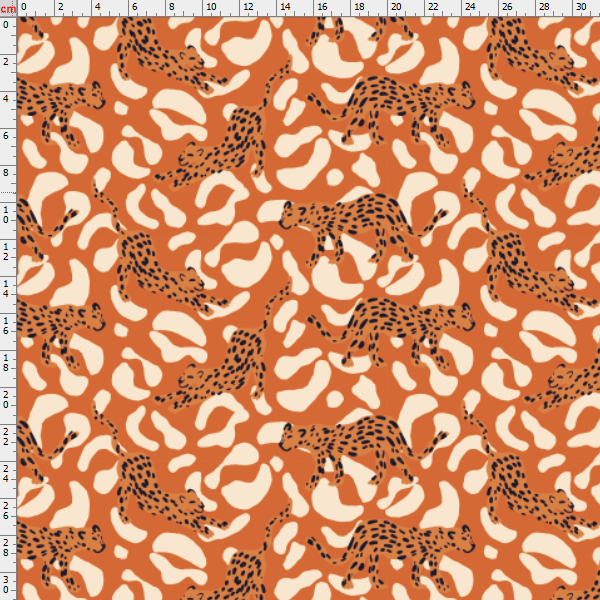Click the '28' mark on the vertical ruler
600x600 pixels.
6,548
